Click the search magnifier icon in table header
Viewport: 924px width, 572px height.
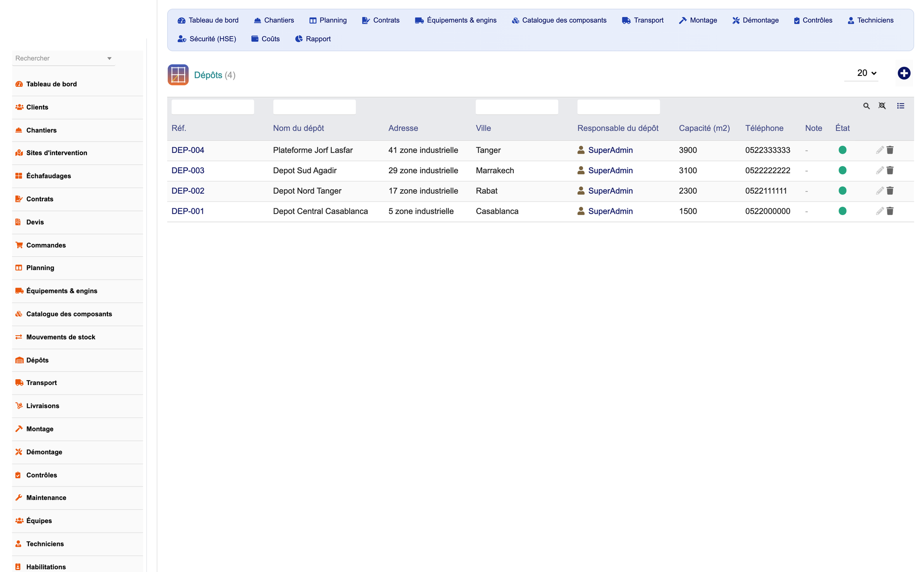pyautogui.click(x=866, y=106)
